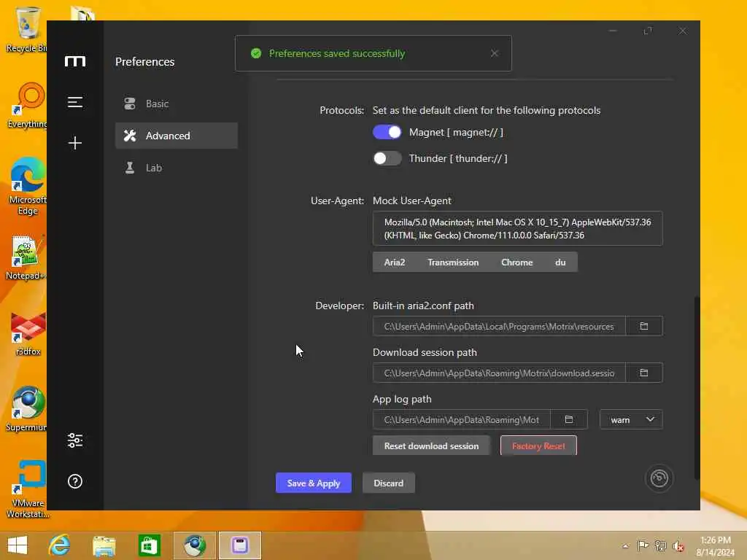Browse folder for download session path
Image resolution: width=747 pixels, height=560 pixels.
pyautogui.click(x=643, y=373)
